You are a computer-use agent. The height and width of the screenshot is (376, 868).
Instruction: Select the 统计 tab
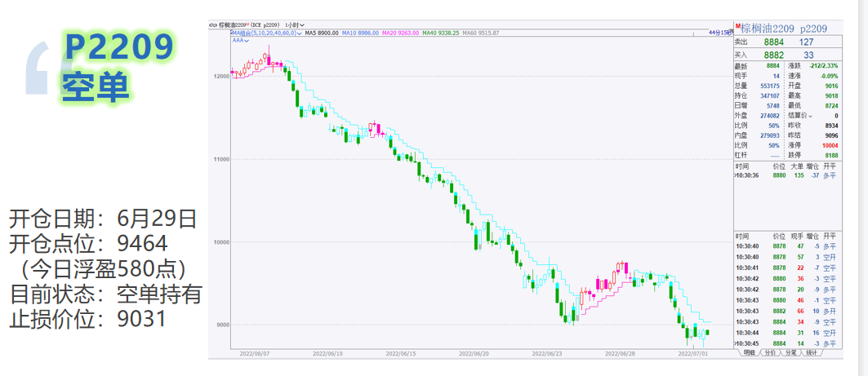[x=812, y=354]
